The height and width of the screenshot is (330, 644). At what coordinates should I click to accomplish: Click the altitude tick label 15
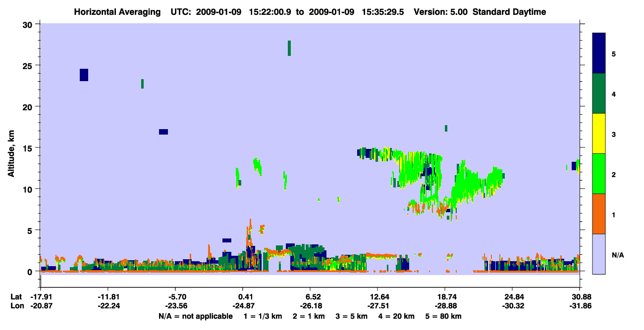(x=29, y=147)
